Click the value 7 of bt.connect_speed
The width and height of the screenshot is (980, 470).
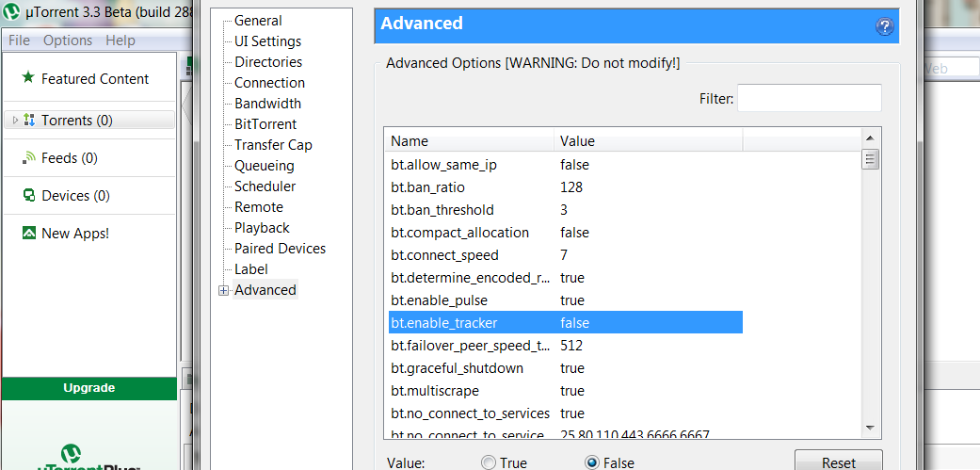(564, 255)
